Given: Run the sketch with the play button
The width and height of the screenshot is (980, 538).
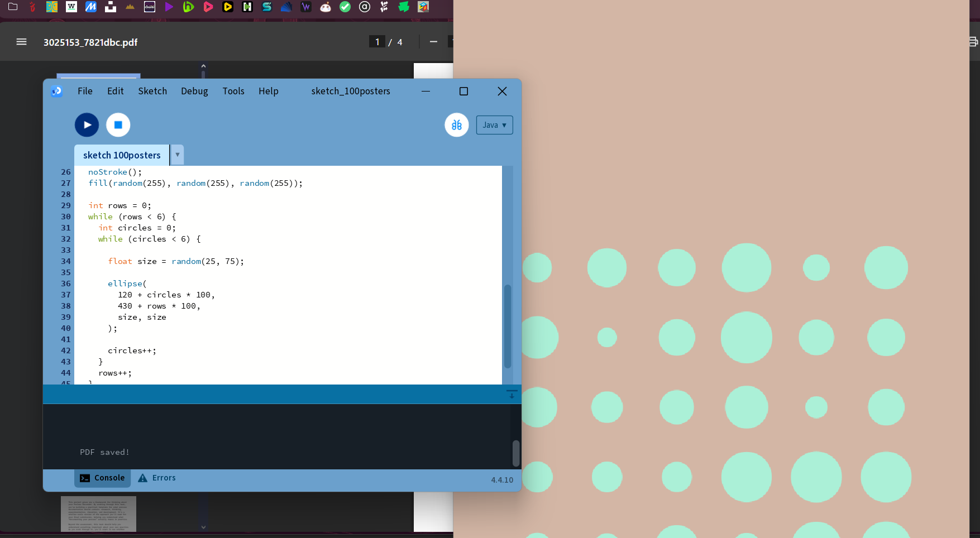Looking at the screenshot, I should click(87, 125).
